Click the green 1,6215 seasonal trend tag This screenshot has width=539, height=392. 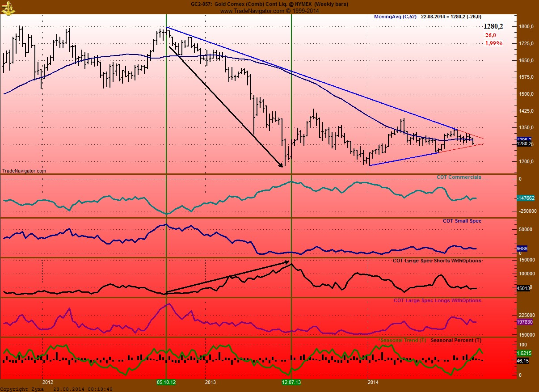[524, 353]
